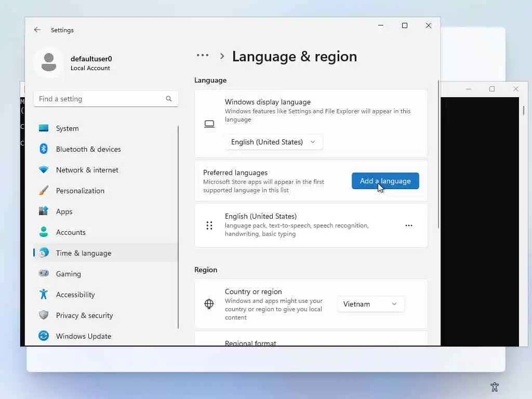
Task: Maximize the Settings window
Action: coord(404,25)
